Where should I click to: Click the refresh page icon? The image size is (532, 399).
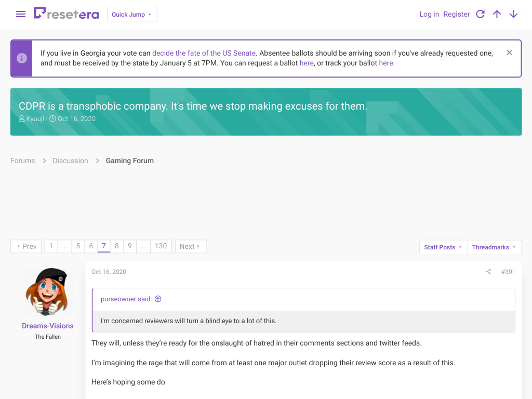[480, 14]
